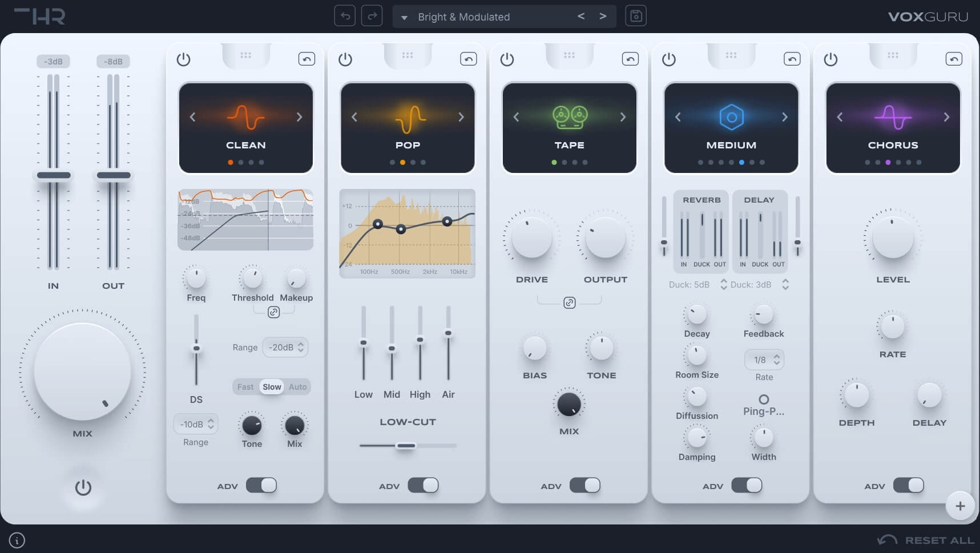Reset the Clean compressor module
Image resolution: width=980 pixels, height=553 pixels.
[306, 58]
